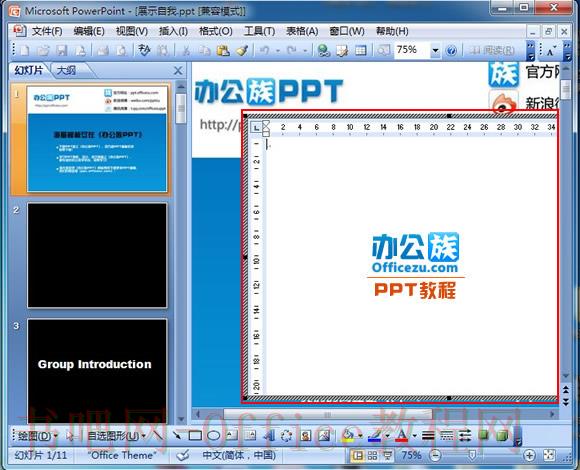Screen dimensions: 580x470
Task: Click the spell check status icon in status bar
Action: click(182, 456)
